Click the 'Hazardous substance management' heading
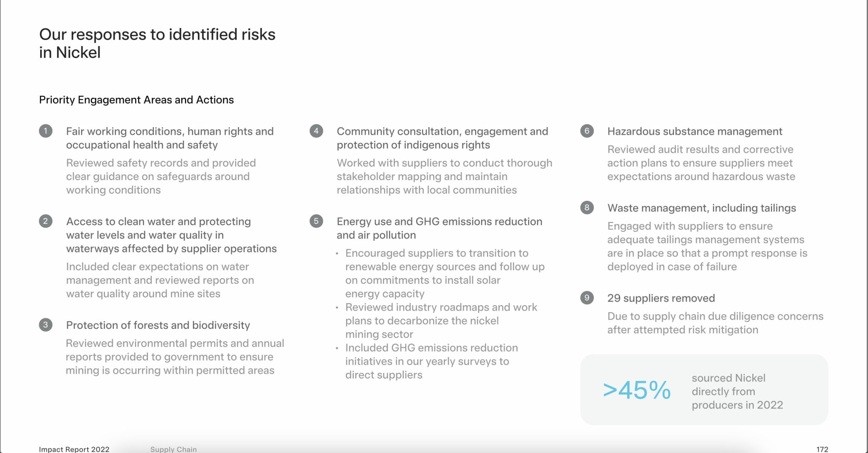The height and width of the screenshot is (453, 868). tap(695, 131)
